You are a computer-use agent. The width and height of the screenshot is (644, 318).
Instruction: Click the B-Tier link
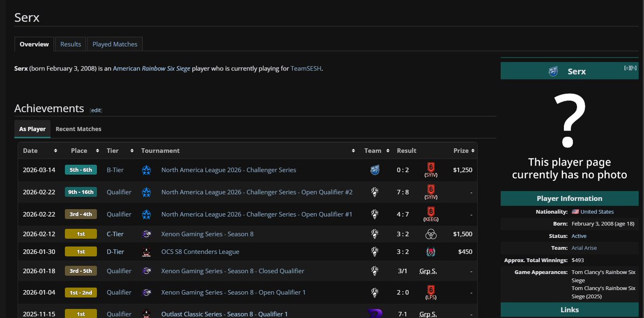(115, 170)
